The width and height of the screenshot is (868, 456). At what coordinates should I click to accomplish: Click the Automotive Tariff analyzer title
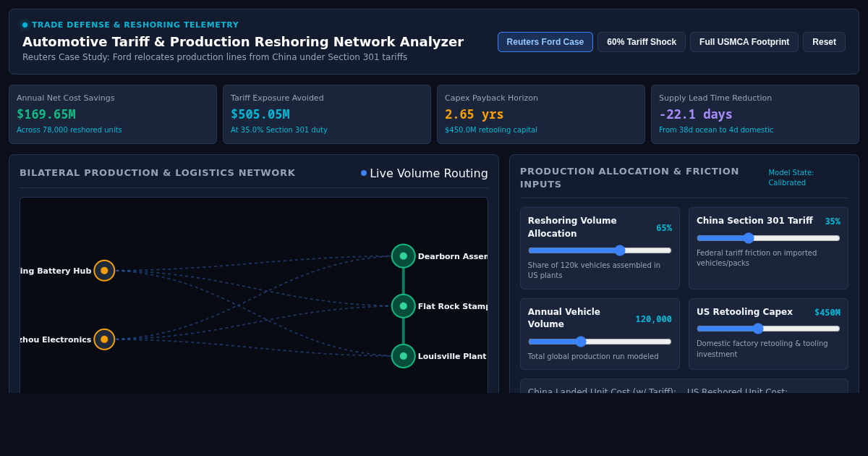tap(243, 42)
